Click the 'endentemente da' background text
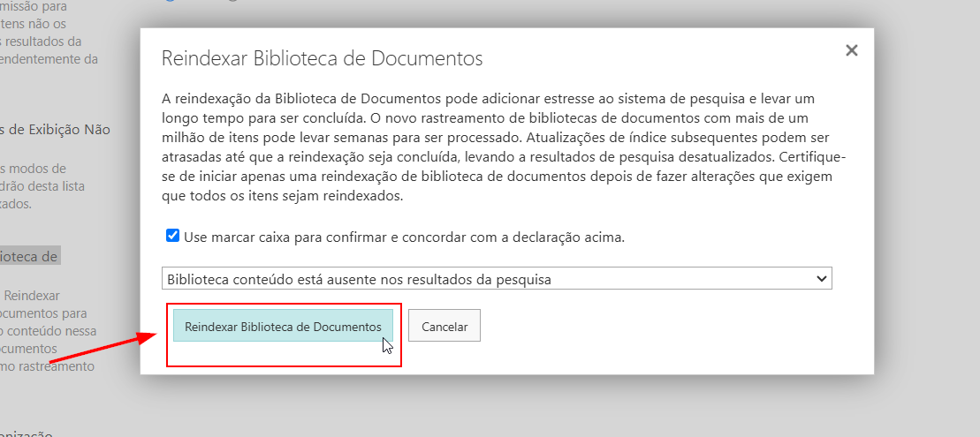 point(49,59)
